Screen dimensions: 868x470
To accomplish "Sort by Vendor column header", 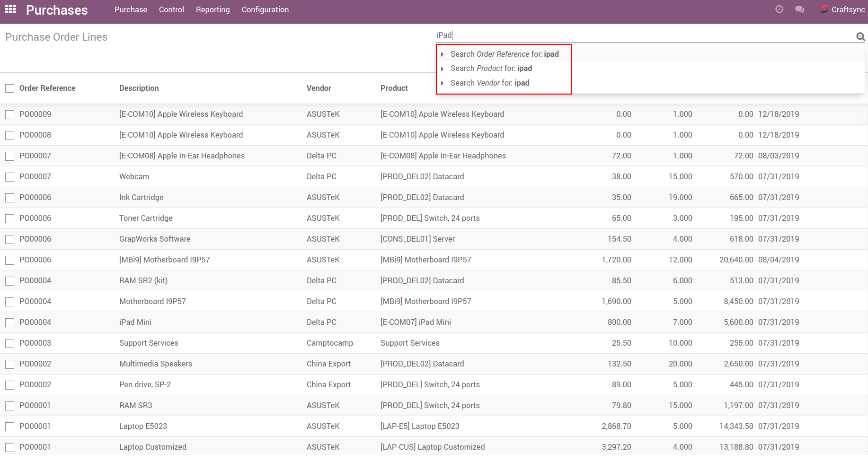I will click(319, 88).
